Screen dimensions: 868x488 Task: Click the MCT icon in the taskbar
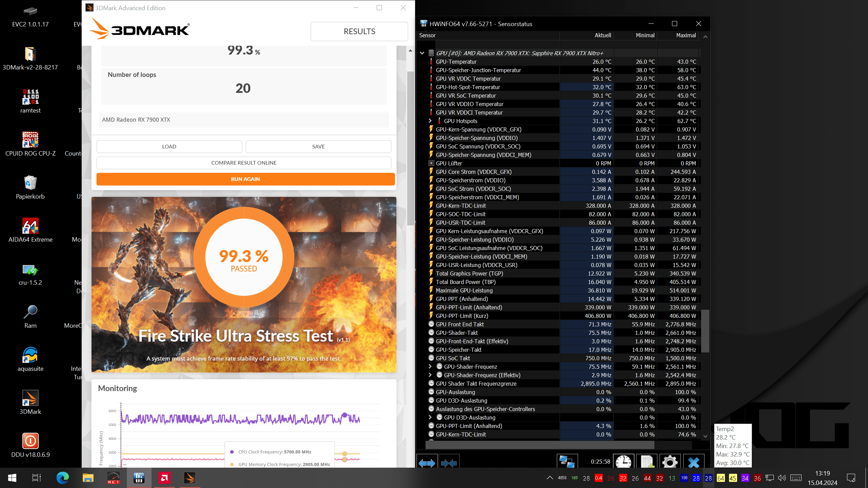pos(114,478)
